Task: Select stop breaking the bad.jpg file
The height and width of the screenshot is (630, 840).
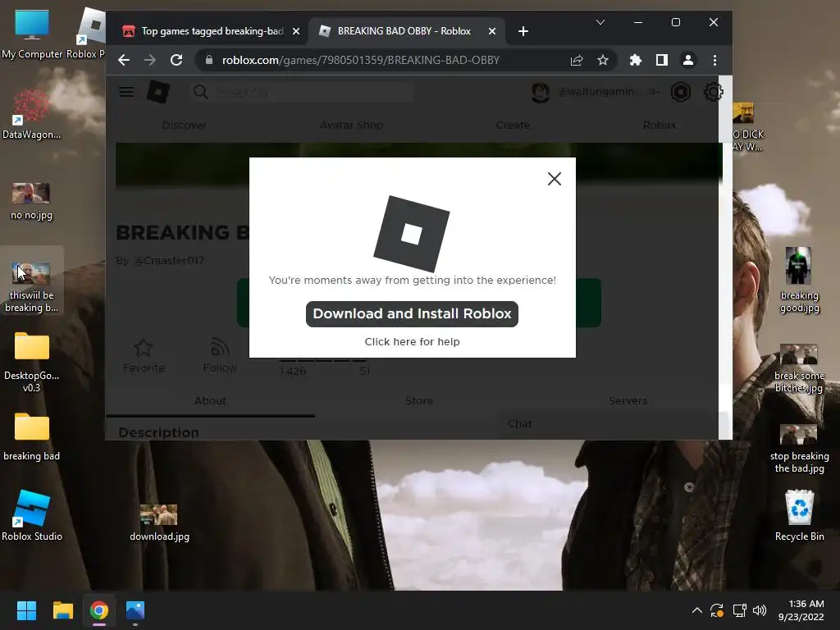Action: (x=799, y=449)
